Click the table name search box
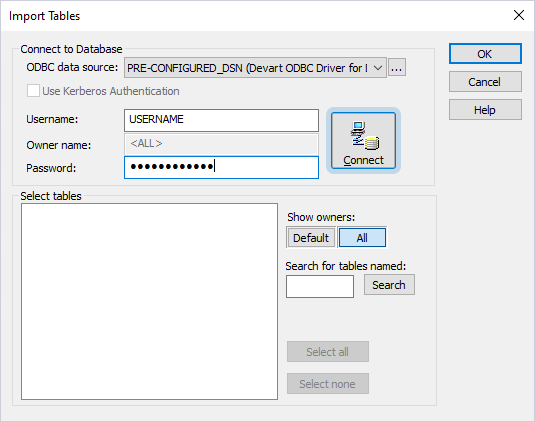Screen dimensions: 535x422 point(320,287)
